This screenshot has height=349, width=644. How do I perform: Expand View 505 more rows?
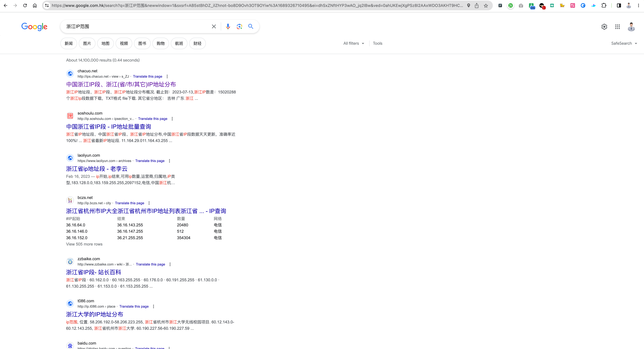click(x=84, y=244)
